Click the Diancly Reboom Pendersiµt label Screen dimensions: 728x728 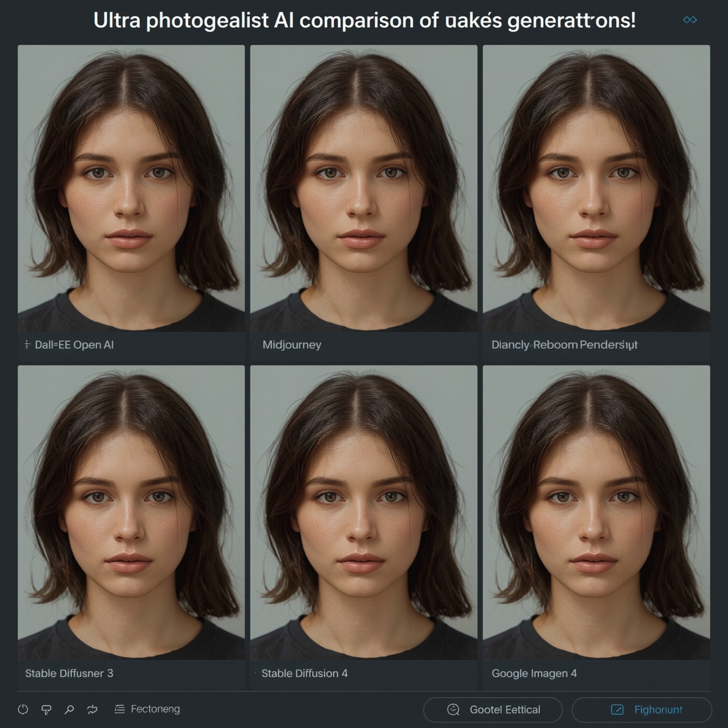(564, 345)
